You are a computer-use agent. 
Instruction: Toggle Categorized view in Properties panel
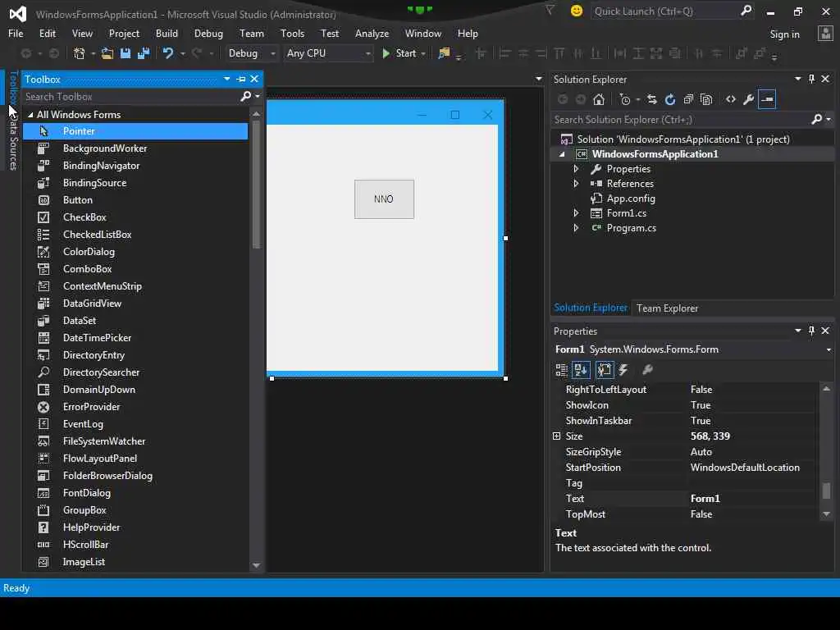point(561,370)
